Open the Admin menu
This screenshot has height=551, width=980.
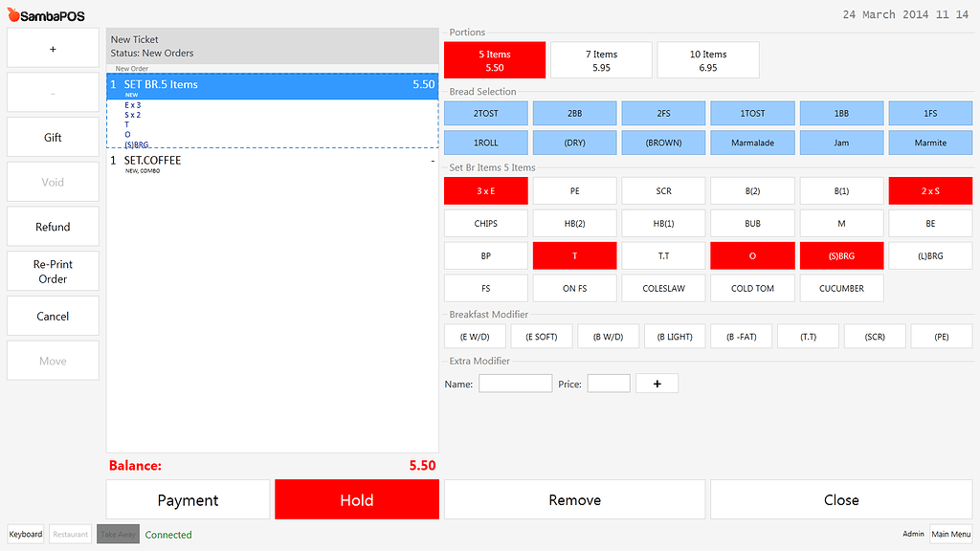point(913,534)
